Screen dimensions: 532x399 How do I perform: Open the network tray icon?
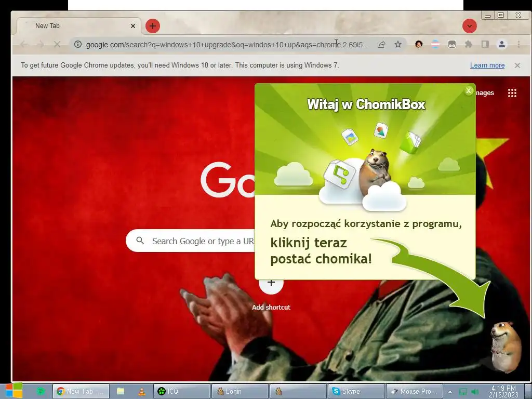(x=463, y=392)
